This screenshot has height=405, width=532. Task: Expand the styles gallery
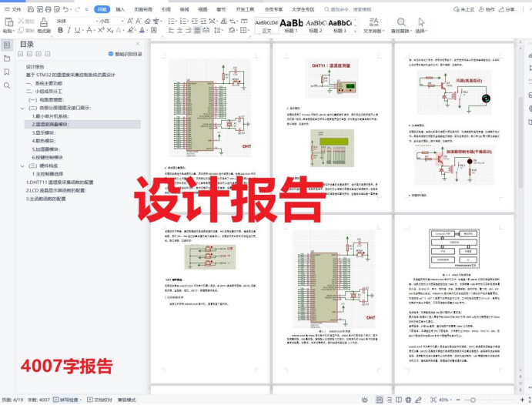(x=355, y=31)
